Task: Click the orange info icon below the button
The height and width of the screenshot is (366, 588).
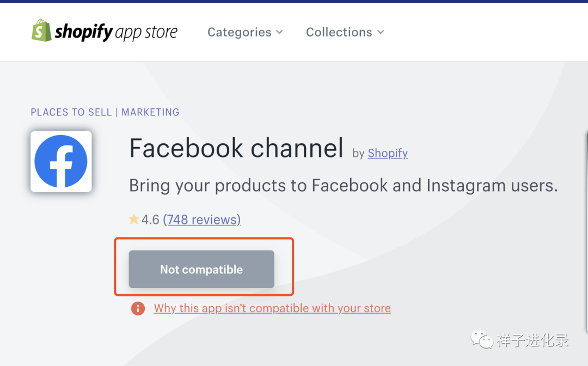Action: click(x=138, y=308)
